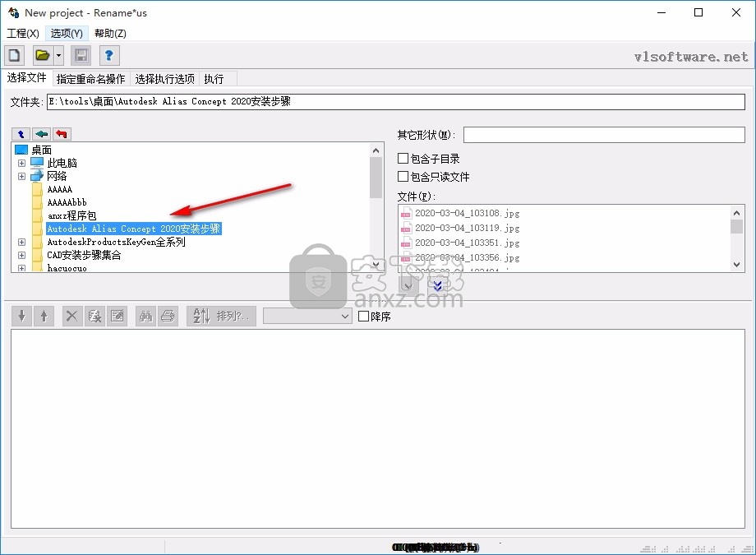
Task: Select the AAAAA folder
Action: coord(60,189)
